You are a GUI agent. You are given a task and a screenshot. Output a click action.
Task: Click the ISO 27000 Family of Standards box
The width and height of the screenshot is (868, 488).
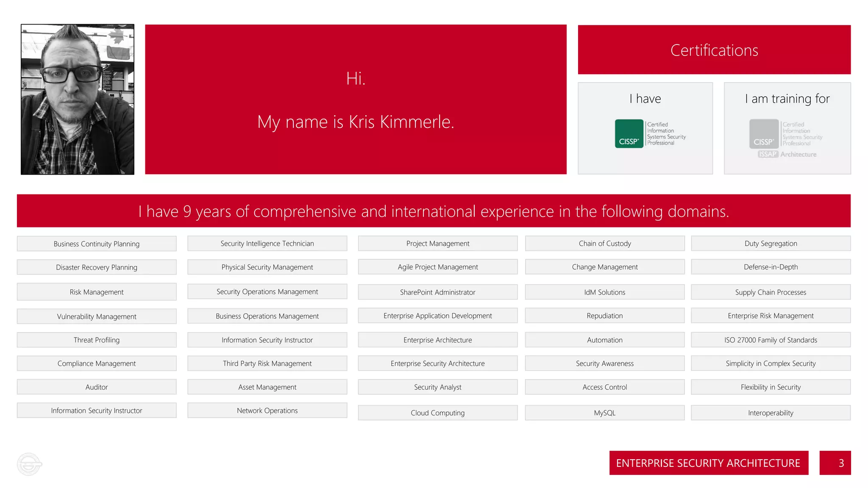[x=771, y=340]
